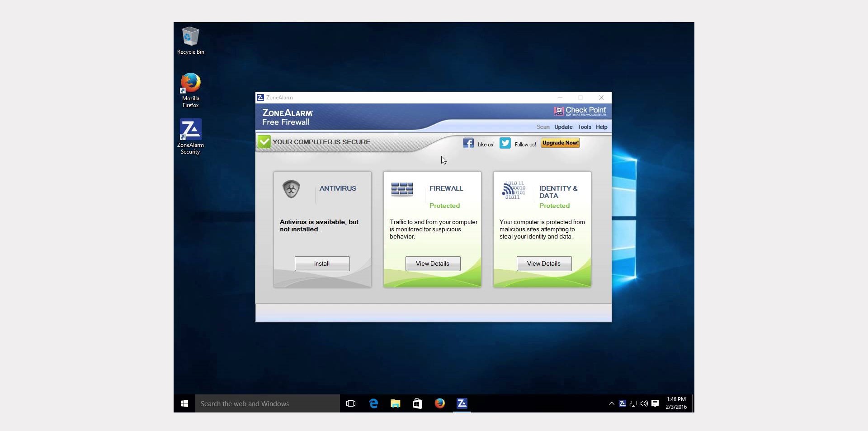Open the volume tray icon

pos(644,403)
